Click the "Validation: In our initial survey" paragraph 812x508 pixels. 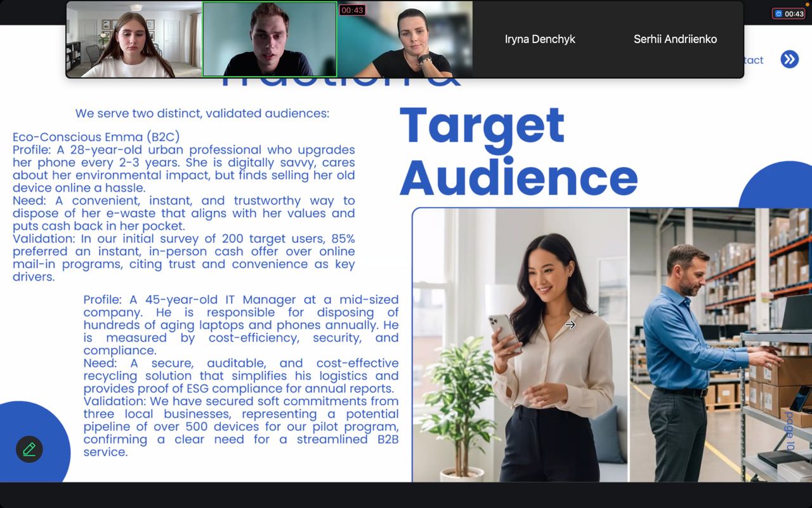click(x=184, y=258)
